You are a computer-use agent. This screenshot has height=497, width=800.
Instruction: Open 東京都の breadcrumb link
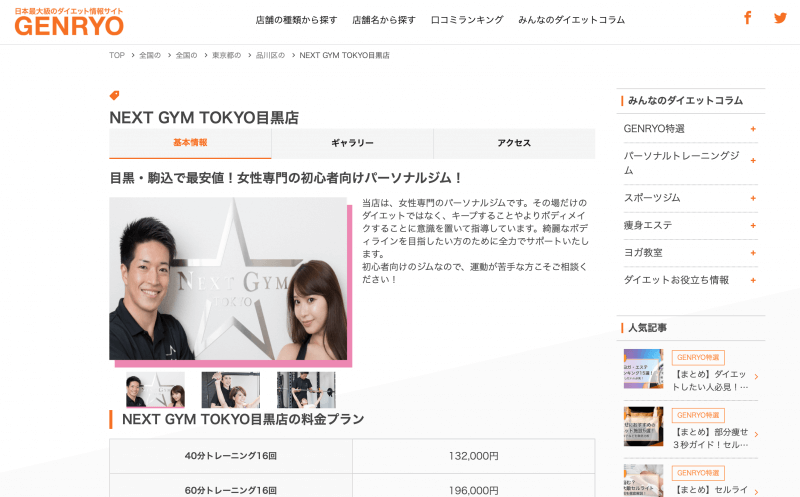[227, 55]
